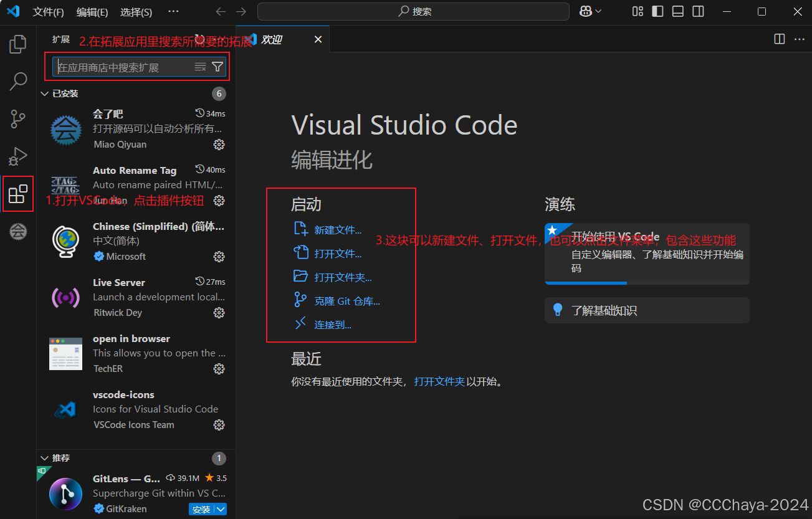Open the GitLens install dropdown arrow

pyautogui.click(x=221, y=509)
